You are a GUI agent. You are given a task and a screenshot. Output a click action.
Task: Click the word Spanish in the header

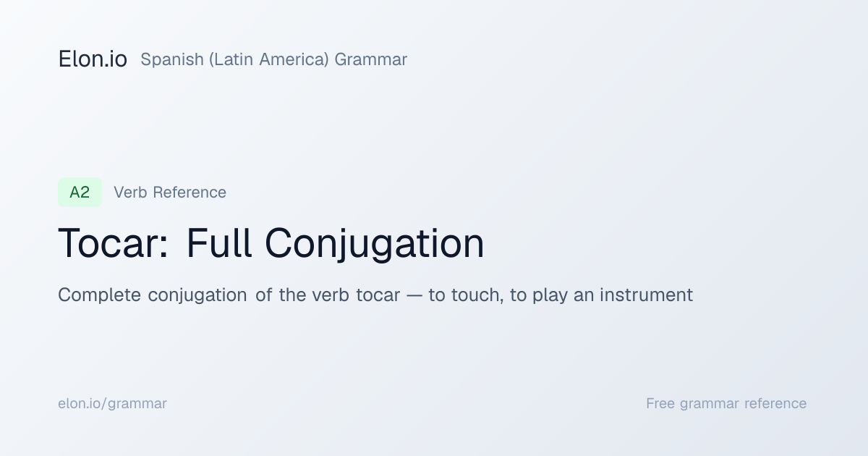172,61
